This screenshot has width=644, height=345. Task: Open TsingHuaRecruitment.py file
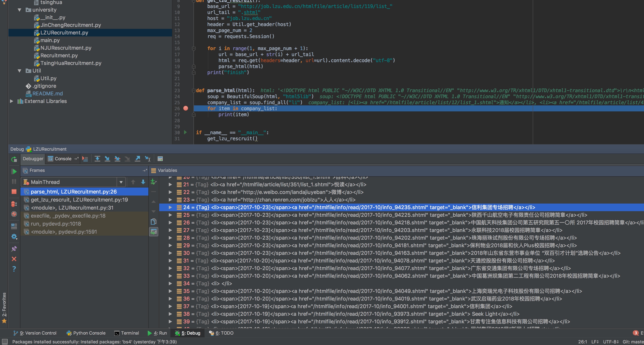(68, 63)
